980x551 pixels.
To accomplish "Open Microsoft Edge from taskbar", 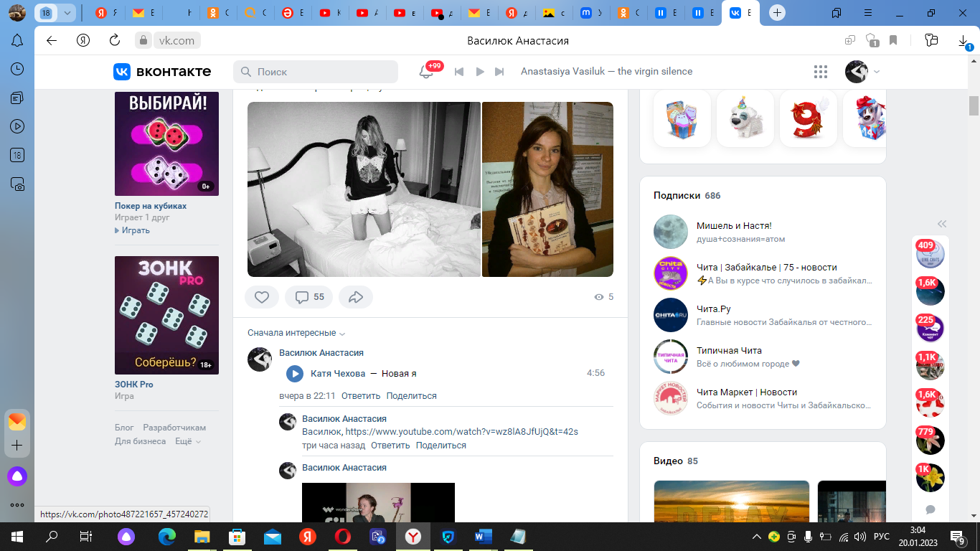I will [x=166, y=536].
